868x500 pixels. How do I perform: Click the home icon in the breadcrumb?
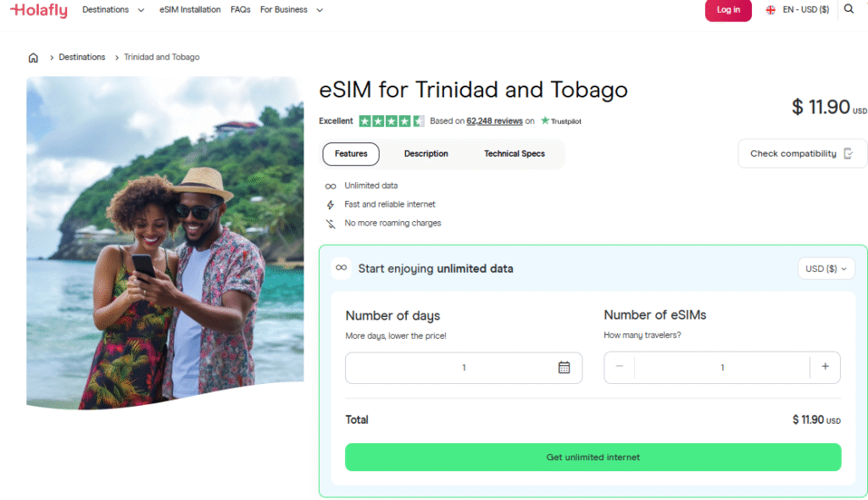32,57
